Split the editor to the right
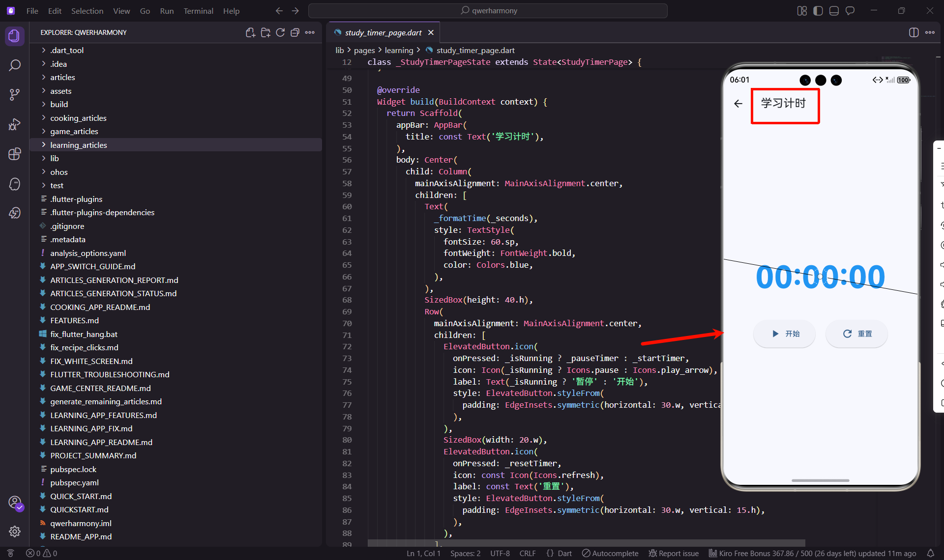 point(914,32)
